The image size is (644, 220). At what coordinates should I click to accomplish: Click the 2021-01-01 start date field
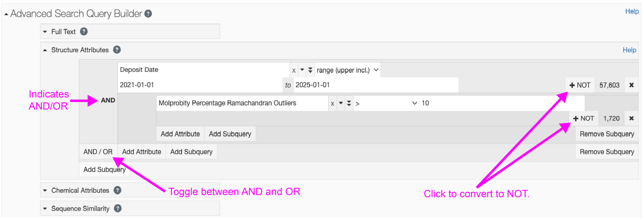[x=200, y=85]
